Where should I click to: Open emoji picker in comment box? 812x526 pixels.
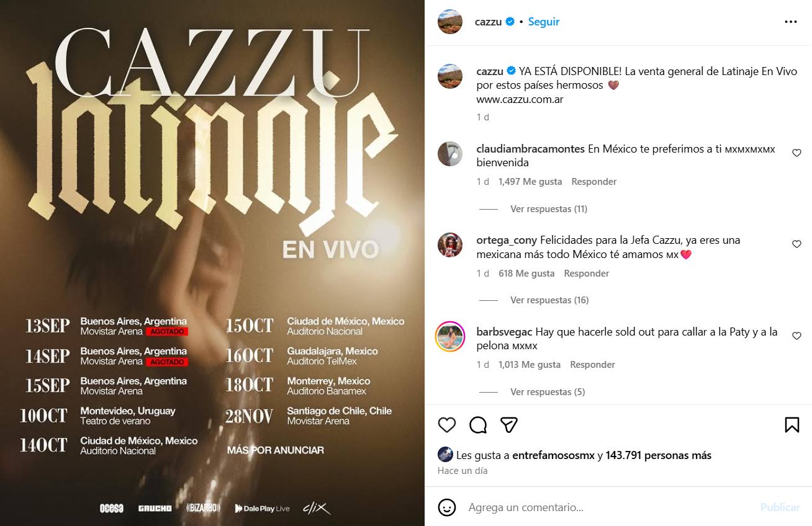tap(447, 507)
